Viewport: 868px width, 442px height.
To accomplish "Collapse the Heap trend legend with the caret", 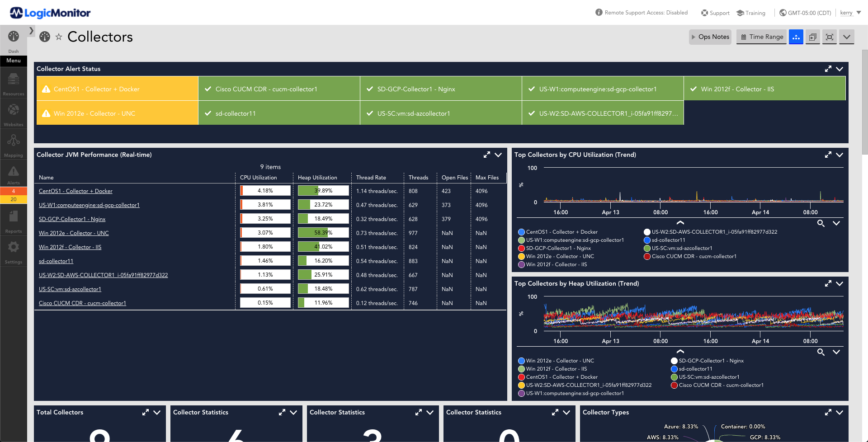I will (680, 352).
